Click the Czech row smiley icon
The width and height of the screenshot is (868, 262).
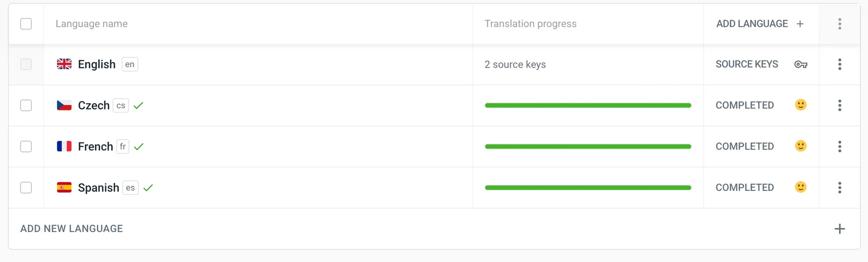pos(801,105)
